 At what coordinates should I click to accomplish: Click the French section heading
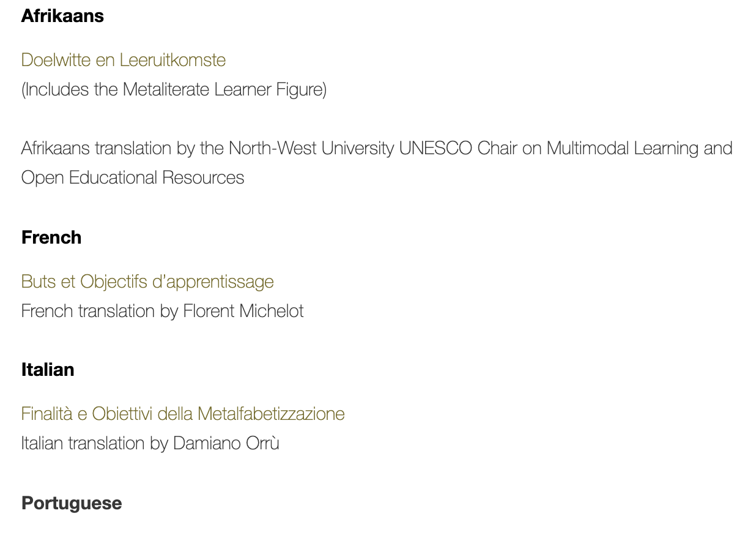(x=51, y=238)
